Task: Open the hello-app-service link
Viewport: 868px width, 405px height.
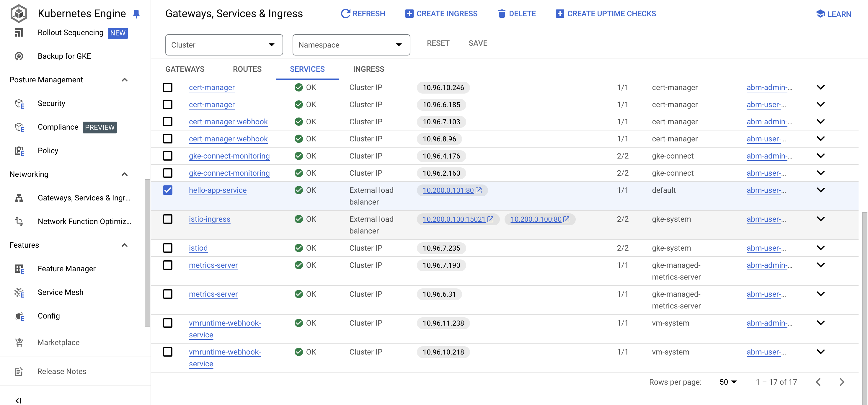Action: [x=218, y=190]
